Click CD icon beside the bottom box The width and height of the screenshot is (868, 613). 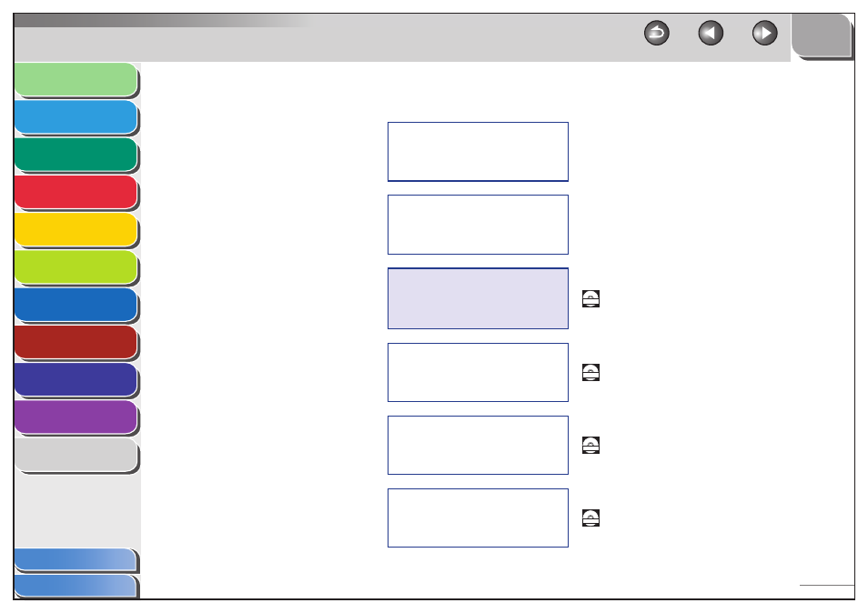point(590,518)
